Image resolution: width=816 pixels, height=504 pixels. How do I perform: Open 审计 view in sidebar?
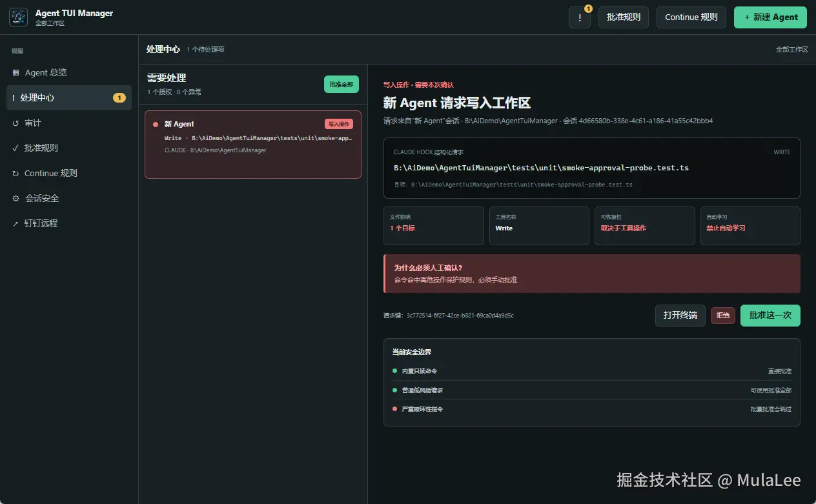69,123
